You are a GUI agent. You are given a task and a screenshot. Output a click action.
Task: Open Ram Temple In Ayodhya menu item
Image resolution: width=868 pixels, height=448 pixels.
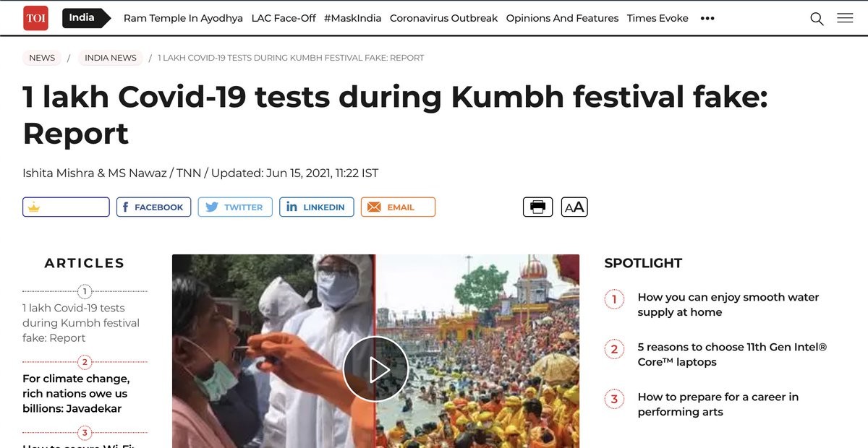(x=183, y=18)
